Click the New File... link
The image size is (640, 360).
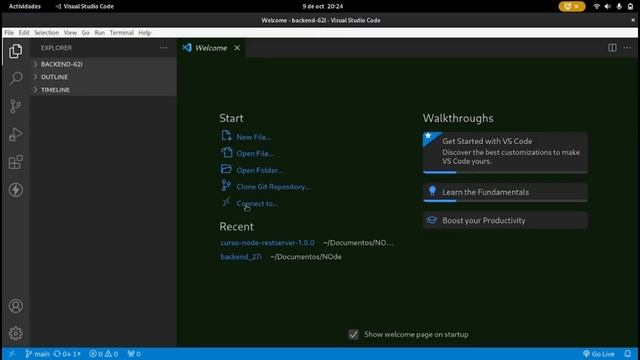(254, 137)
